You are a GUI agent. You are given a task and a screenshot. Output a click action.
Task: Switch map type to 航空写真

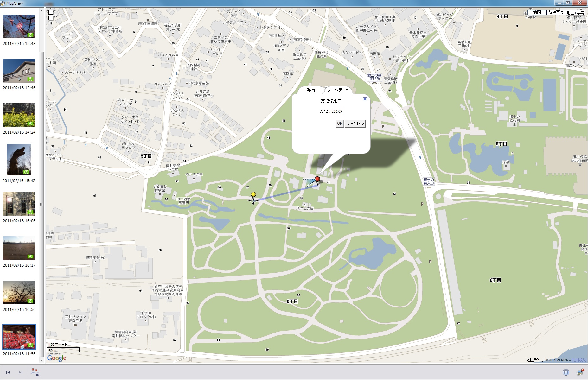pyautogui.click(x=556, y=12)
